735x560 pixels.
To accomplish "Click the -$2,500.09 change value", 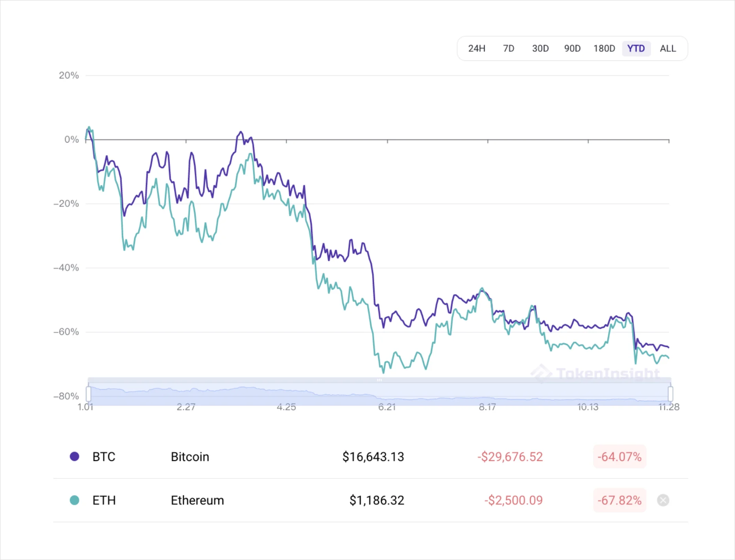I will tap(513, 500).
